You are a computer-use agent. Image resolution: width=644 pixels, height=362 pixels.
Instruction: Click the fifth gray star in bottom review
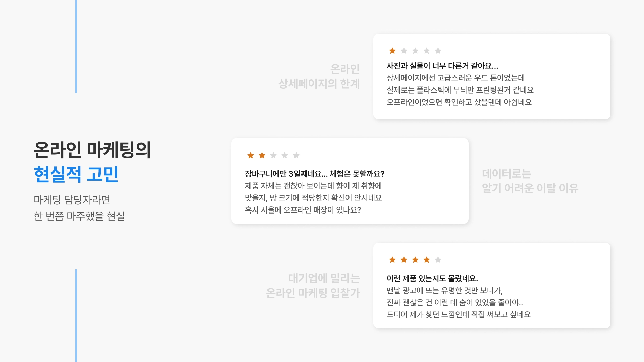438,260
